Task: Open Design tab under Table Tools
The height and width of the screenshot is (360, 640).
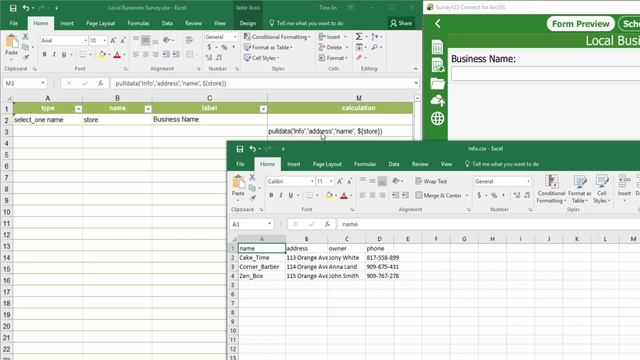Action: (247, 23)
